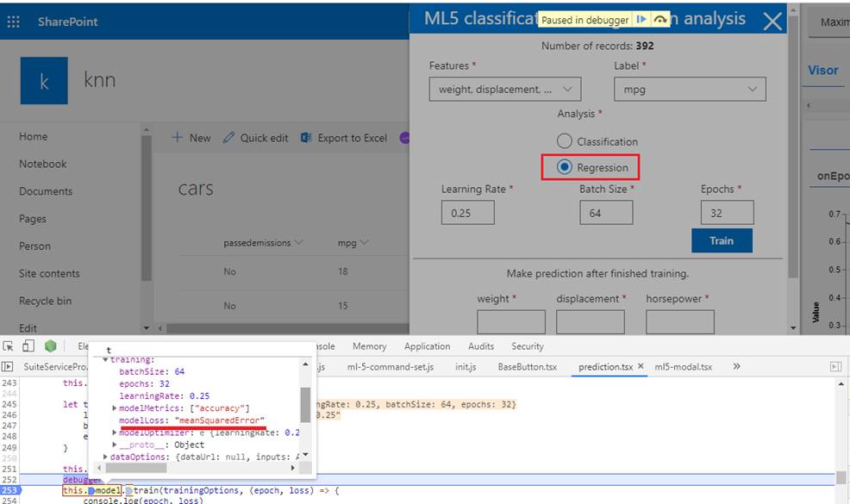Open the Audits panel in DevTools
Viewport: 850px width, 504px height.
[x=481, y=346]
